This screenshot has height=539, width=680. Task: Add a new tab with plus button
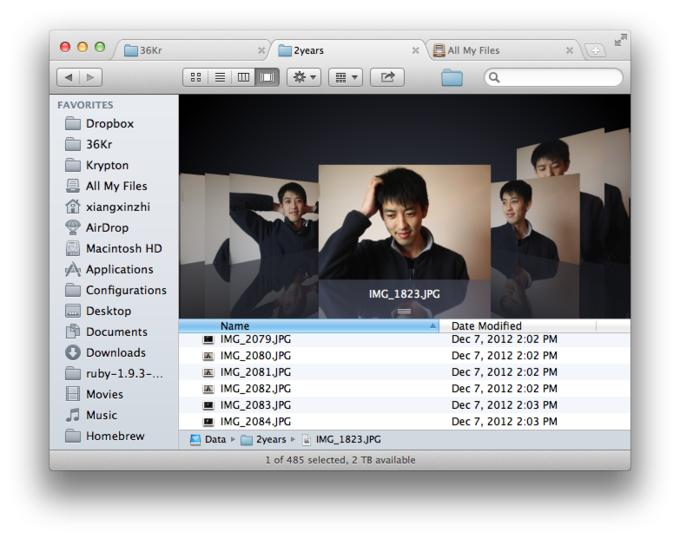pyautogui.click(x=596, y=51)
